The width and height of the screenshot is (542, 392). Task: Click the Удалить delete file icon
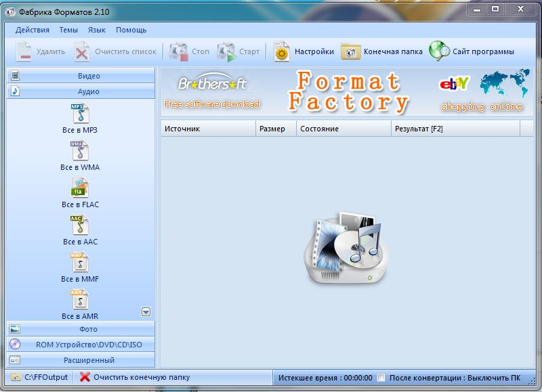pyautogui.click(x=24, y=51)
